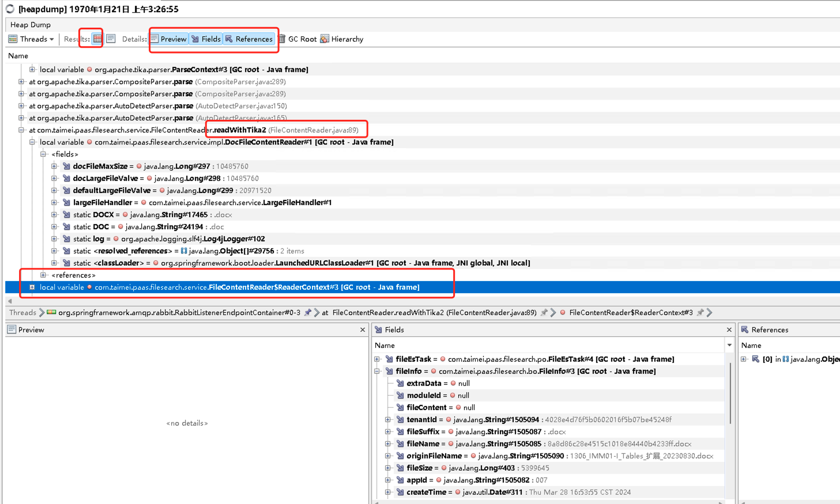Switch results to text view icon

coord(111,39)
